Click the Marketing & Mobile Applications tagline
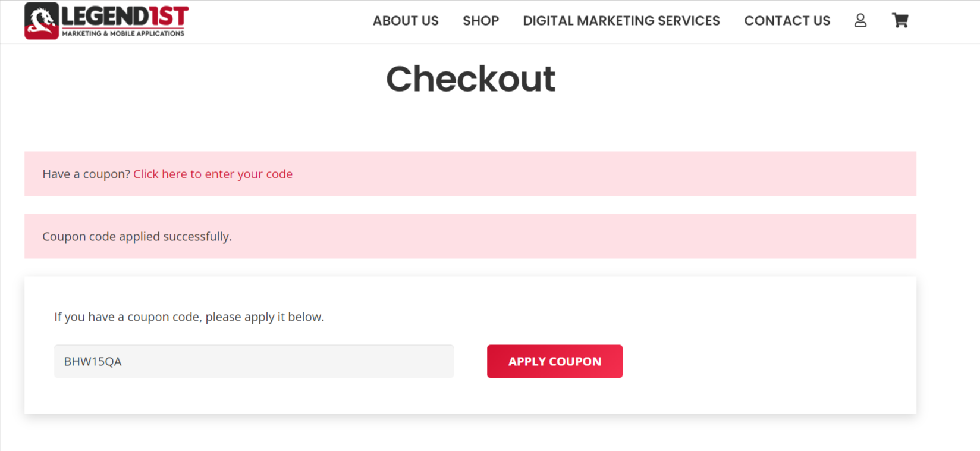Viewport: 980px width, 451px height. [x=123, y=33]
